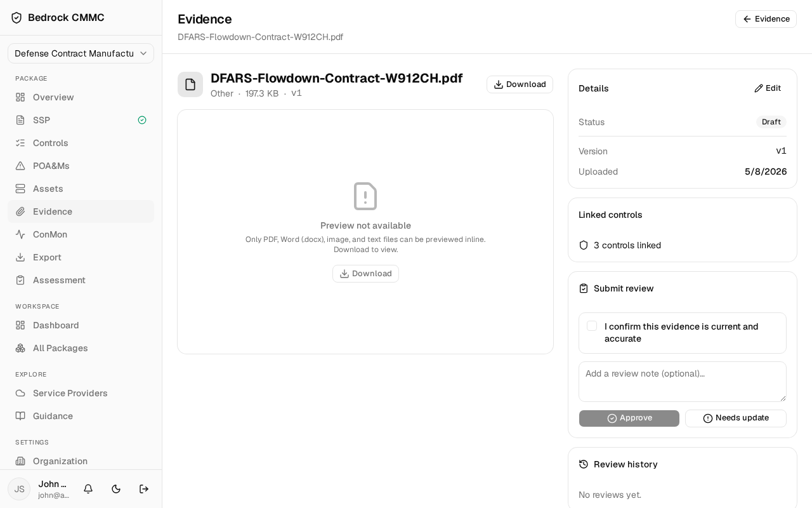Click the preview unavailable file icon

click(x=365, y=196)
